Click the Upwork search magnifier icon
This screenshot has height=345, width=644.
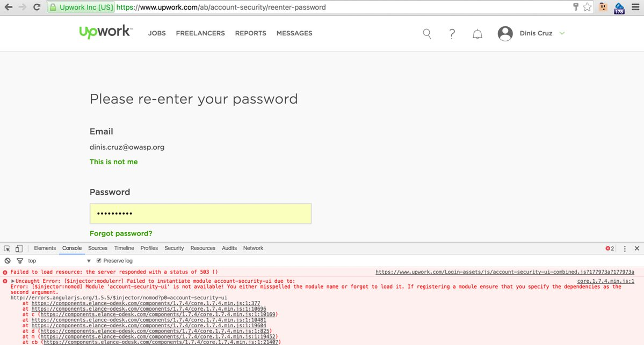click(427, 34)
